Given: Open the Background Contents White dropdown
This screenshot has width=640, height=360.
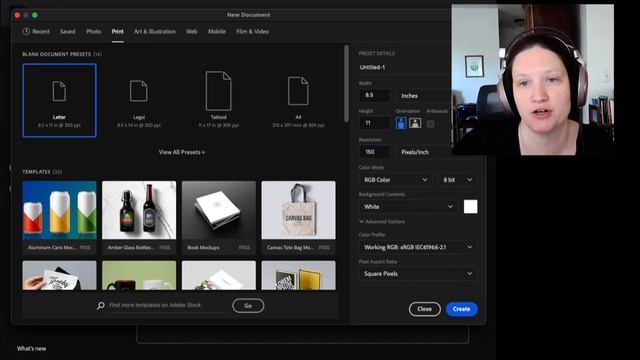Looking at the screenshot, I should point(408,207).
